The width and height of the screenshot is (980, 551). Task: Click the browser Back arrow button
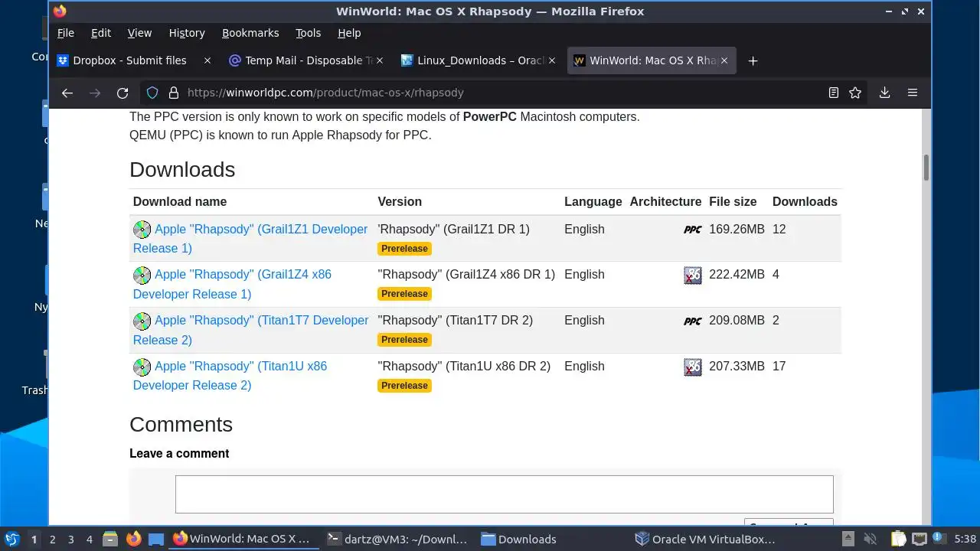(x=67, y=93)
